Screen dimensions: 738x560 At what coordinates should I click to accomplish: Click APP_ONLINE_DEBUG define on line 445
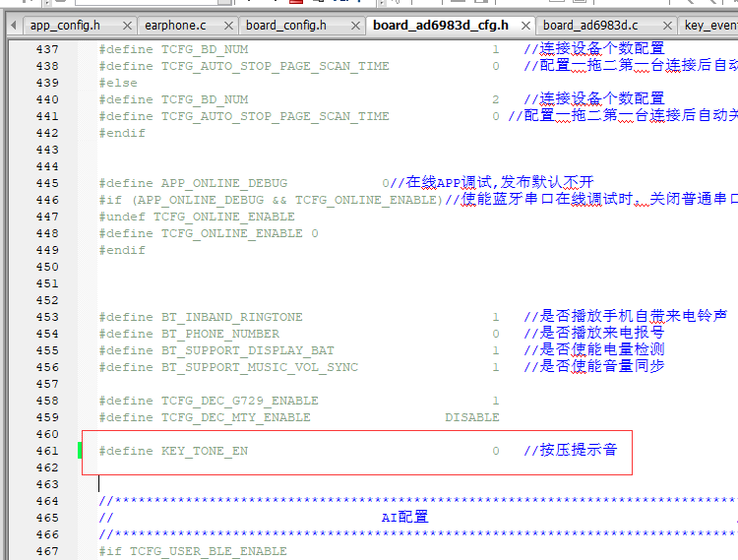(x=194, y=183)
